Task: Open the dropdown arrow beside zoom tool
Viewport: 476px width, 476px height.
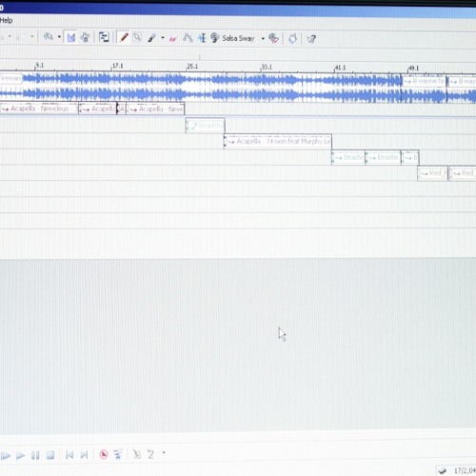Action: (59, 37)
